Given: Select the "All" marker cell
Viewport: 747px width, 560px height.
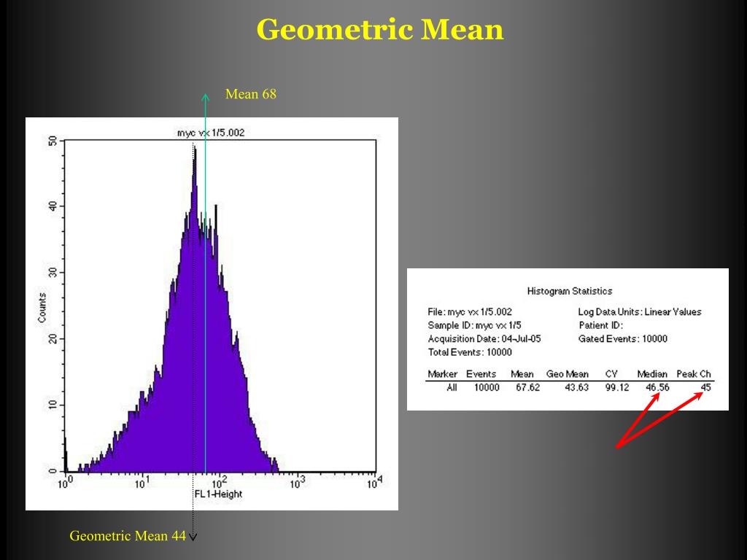Looking at the screenshot, I should [452, 388].
